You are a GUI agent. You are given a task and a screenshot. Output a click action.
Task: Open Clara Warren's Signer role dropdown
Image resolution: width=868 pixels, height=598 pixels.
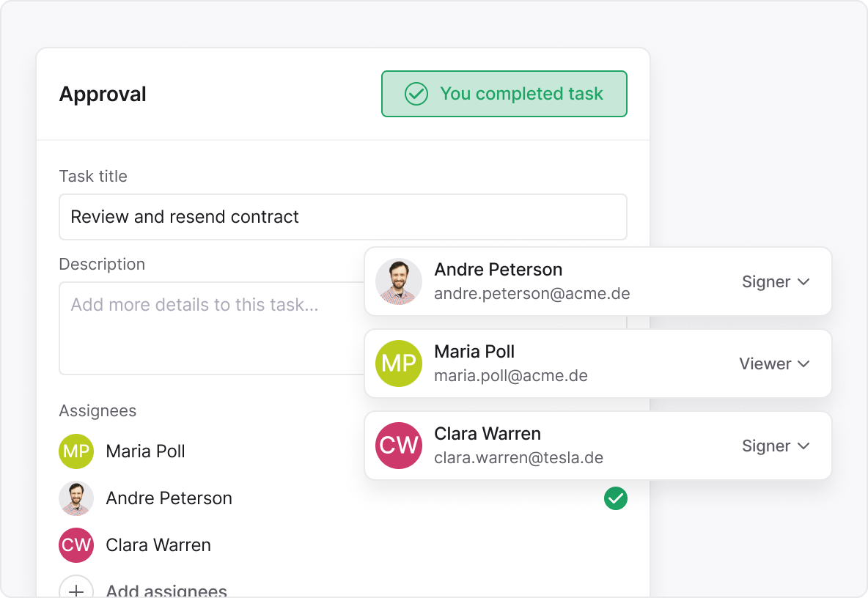click(x=776, y=446)
